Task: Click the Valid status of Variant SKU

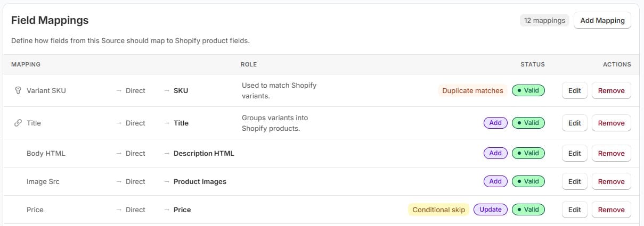Action: (x=528, y=90)
